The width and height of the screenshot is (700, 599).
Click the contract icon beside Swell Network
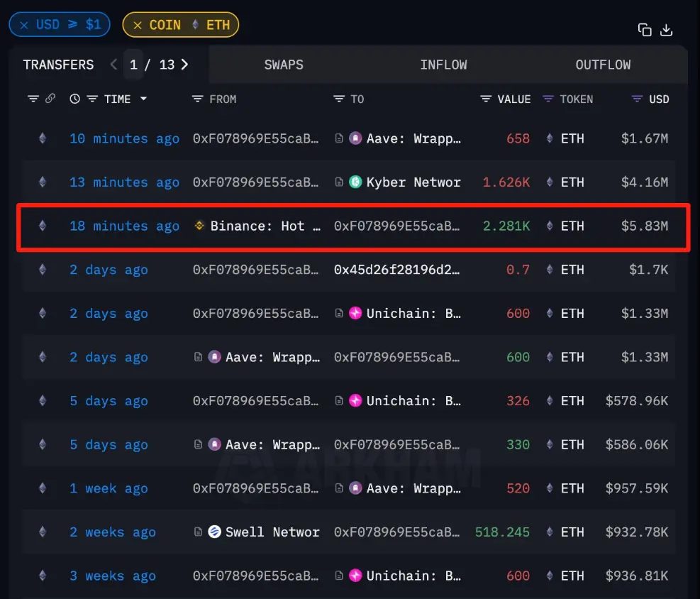[x=198, y=532]
